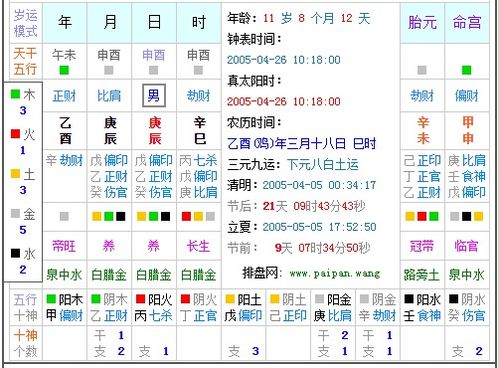The image size is (499, 368).
Task: Click the red 庚辰 day pillar
Action: (155, 130)
